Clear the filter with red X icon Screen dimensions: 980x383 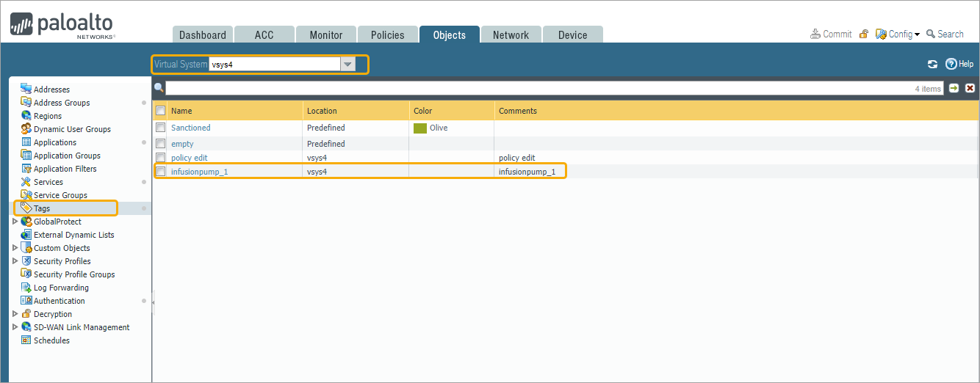point(970,88)
